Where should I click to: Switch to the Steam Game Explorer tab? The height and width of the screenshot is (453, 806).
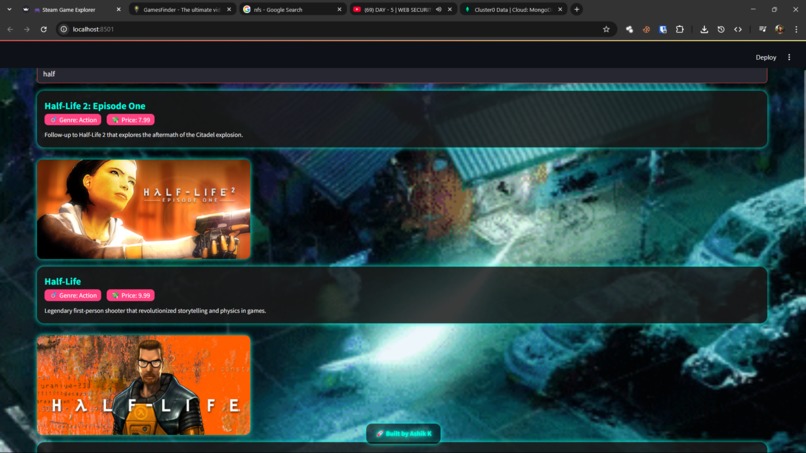[x=71, y=9]
